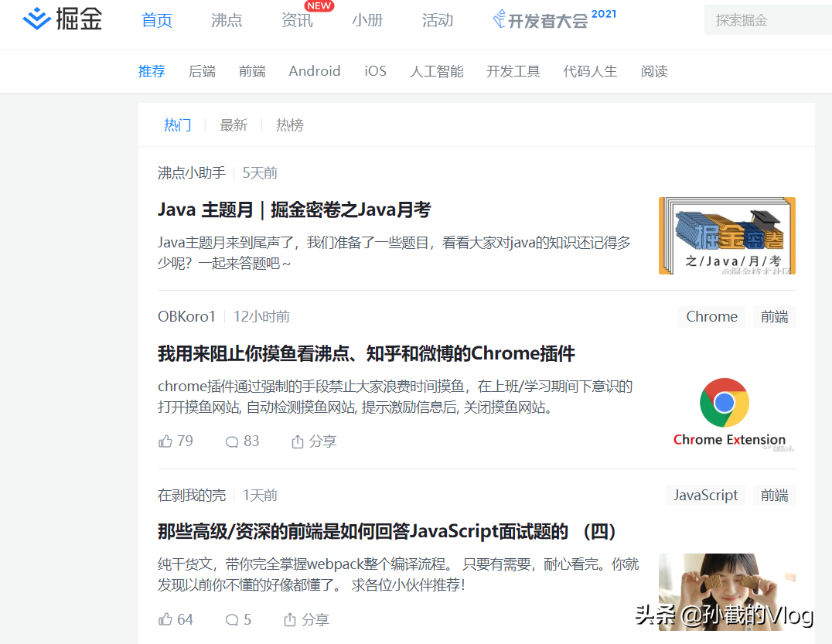The height and width of the screenshot is (644, 832).
Task: Open author 在剥我的壳 profile
Action: coord(192,496)
